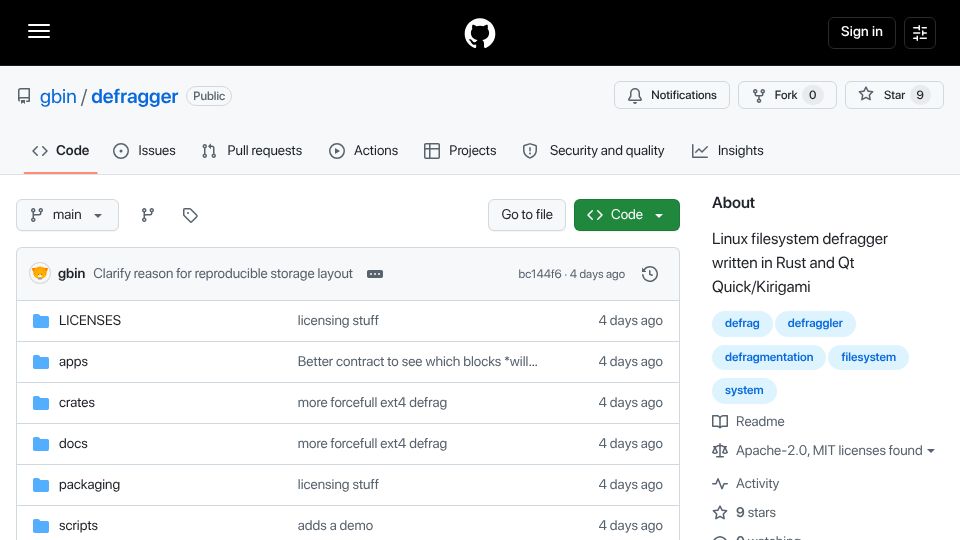The width and height of the screenshot is (960, 540).
Task: Open the Projects tab
Action: (460, 151)
